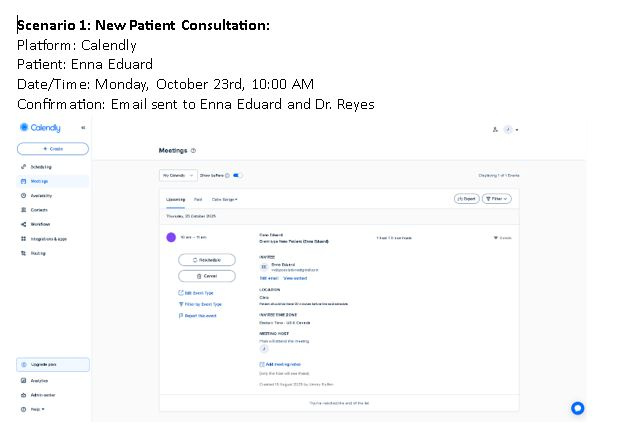Viewport: 624px width, 433px height.
Task: Click the Reschedule button
Action: click(207, 260)
